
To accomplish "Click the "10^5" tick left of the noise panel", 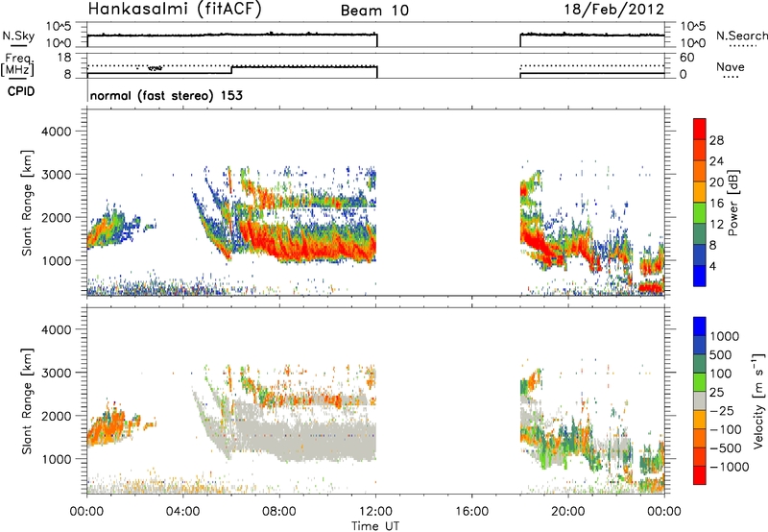I will click(x=59, y=27).
